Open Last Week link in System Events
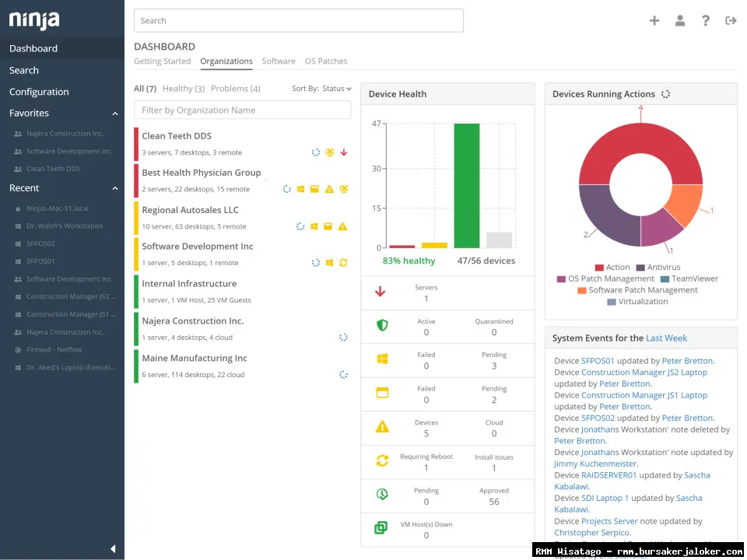Viewport: 747px width, 560px height. coord(666,338)
